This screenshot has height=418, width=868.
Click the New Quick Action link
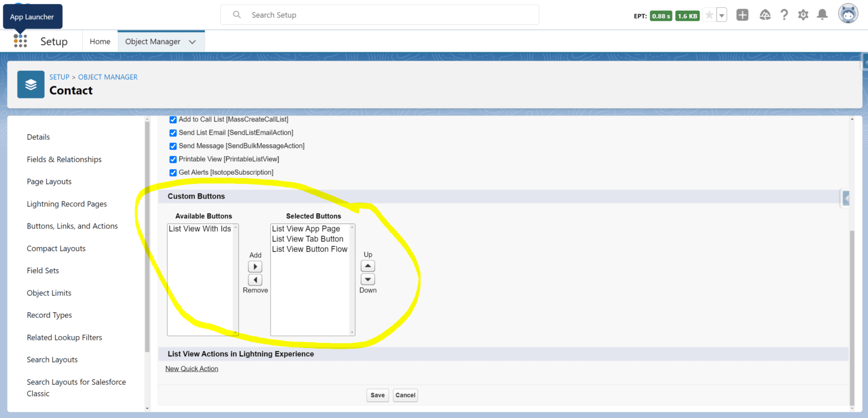192,368
